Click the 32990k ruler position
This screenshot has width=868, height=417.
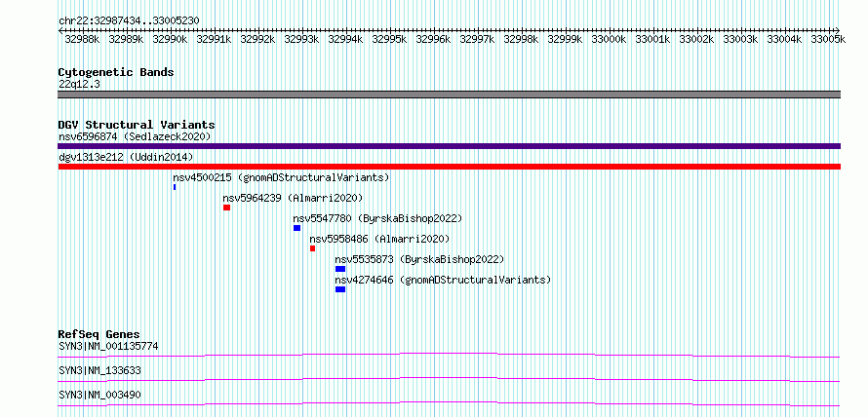(x=170, y=39)
